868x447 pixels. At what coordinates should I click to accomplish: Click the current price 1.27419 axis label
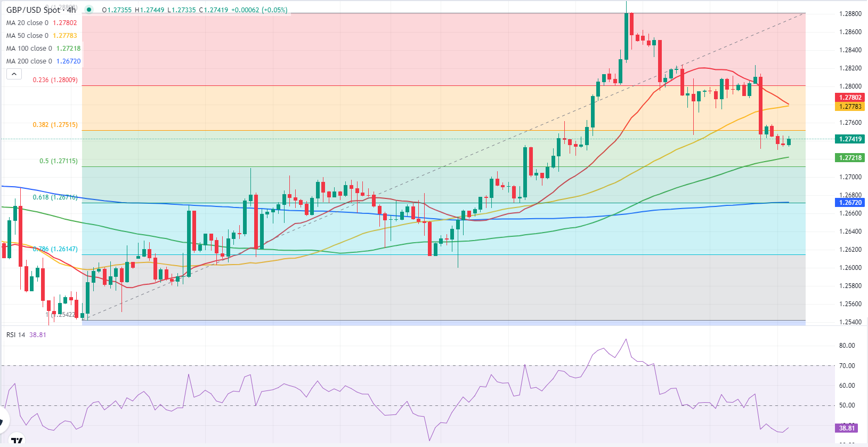[850, 139]
